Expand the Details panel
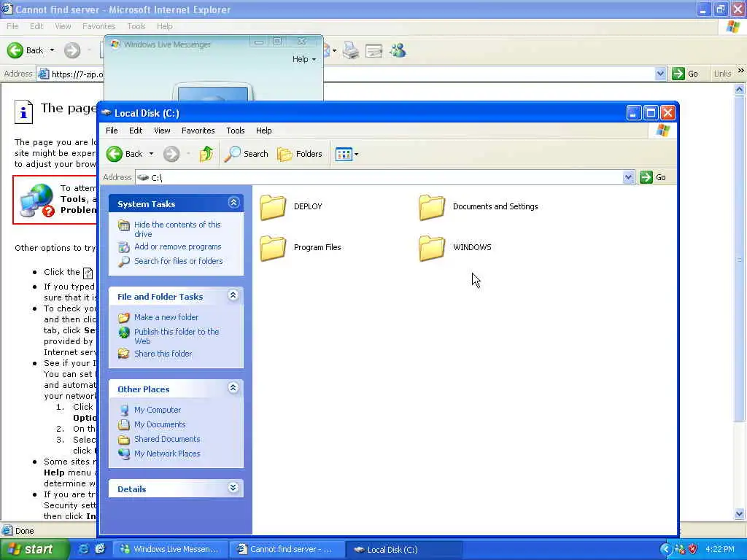The width and height of the screenshot is (747, 560). click(233, 488)
